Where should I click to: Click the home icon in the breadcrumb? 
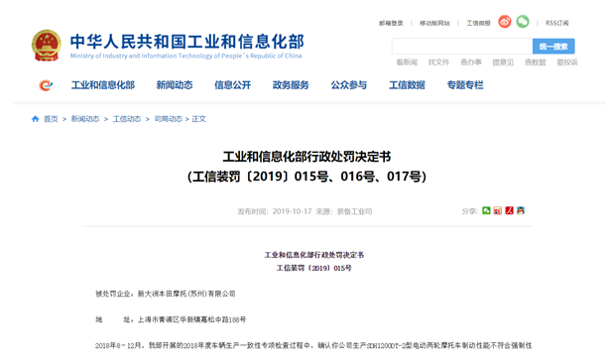coord(35,119)
